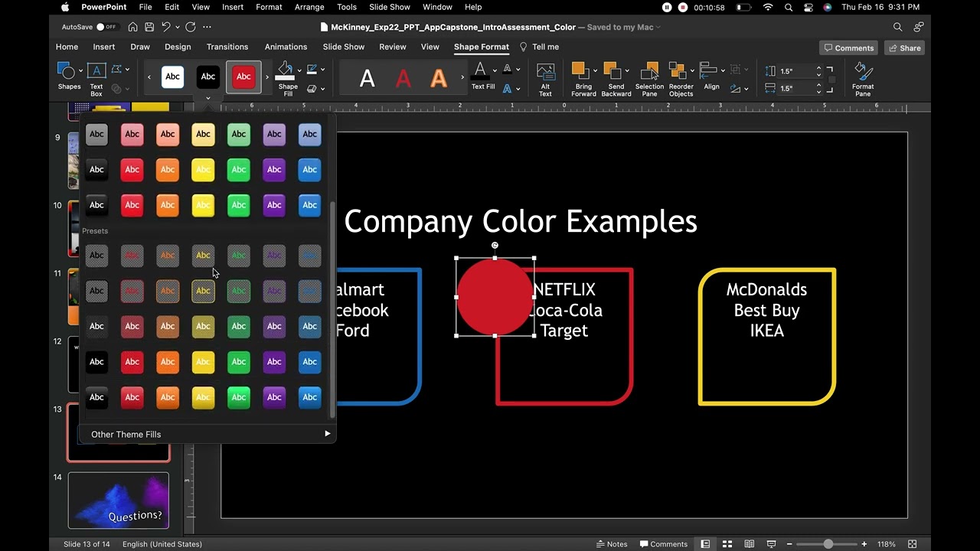Screen dimensions: 980x551
Task: Apply the white plain WordArt style
Action: (367, 78)
